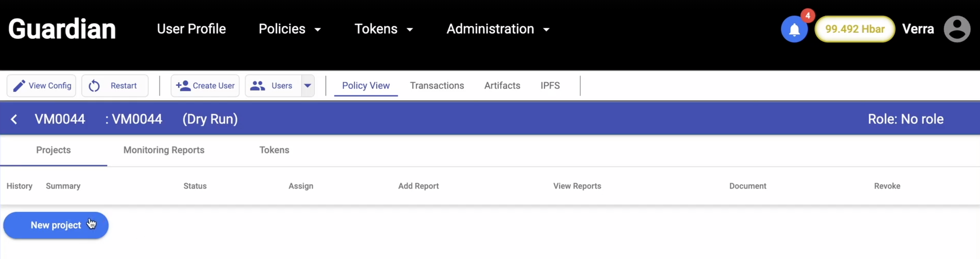The height and width of the screenshot is (259, 980).
Task: Open the Tokens tab below policy header
Action: click(274, 150)
